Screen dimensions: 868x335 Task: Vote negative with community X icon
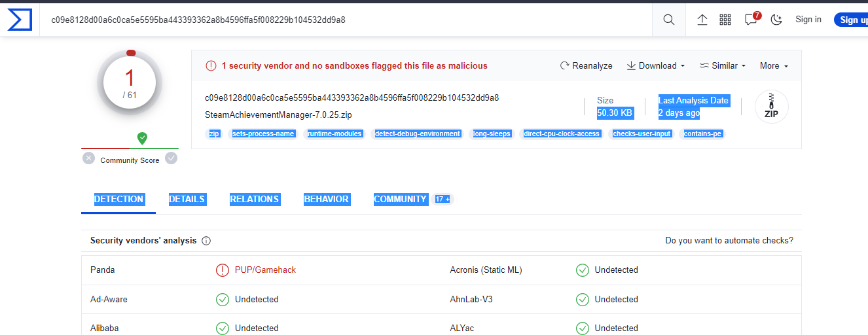pyautogui.click(x=89, y=158)
